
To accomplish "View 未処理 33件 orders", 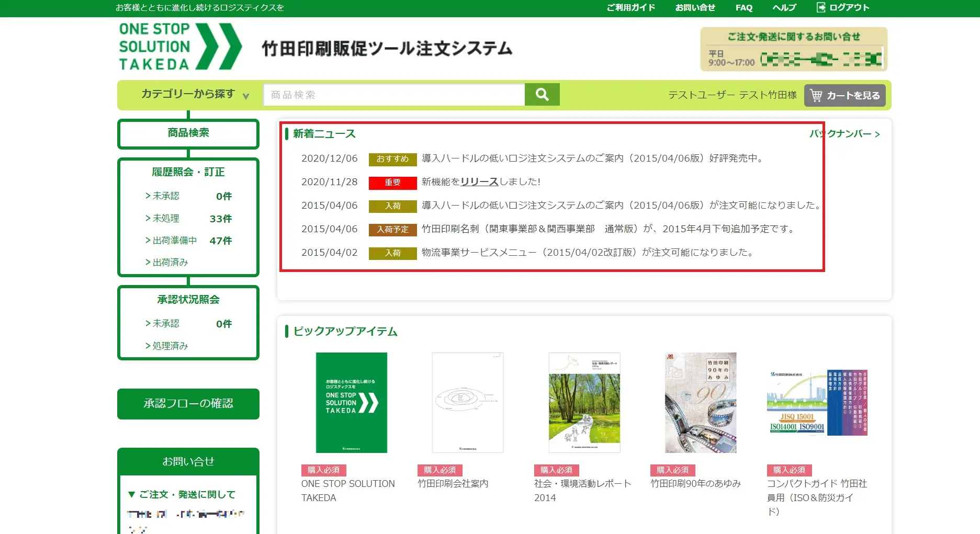I will [x=188, y=219].
